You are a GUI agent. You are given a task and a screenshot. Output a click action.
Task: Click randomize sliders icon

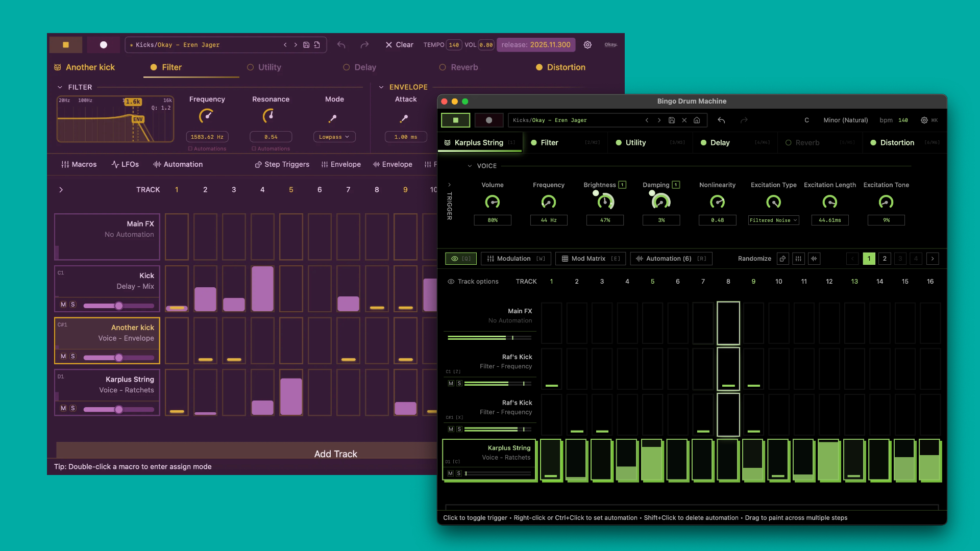pyautogui.click(x=798, y=259)
